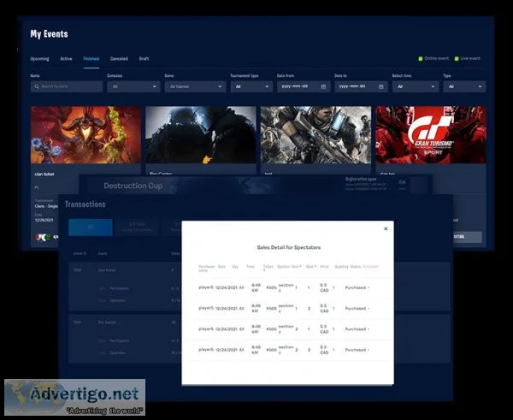The image size is (513, 420).
Task: Open the Upcoming events tab
Action: pos(39,59)
